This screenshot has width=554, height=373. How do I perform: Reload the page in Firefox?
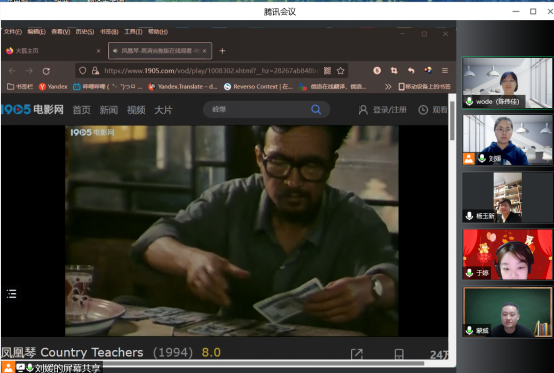46,71
